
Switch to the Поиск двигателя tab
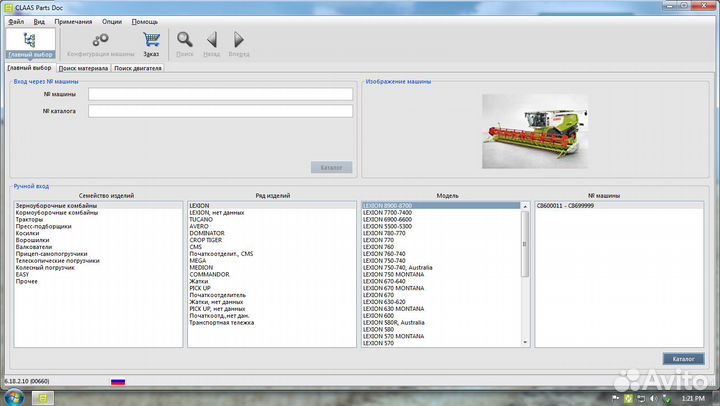pos(137,68)
